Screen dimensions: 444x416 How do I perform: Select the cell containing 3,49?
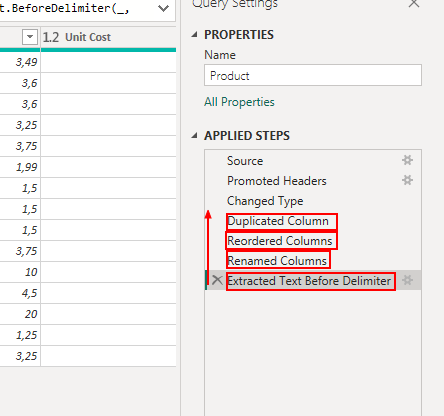pyautogui.click(x=20, y=62)
